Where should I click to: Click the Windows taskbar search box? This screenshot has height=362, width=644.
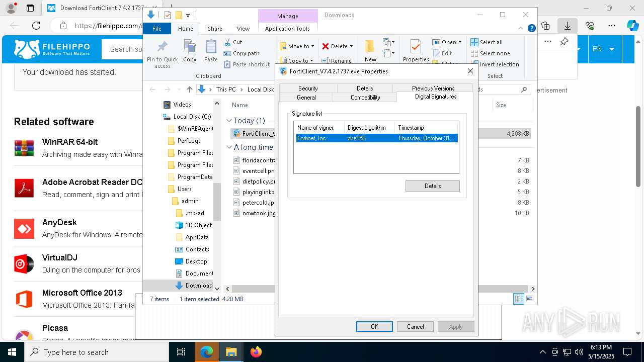click(x=97, y=352)
